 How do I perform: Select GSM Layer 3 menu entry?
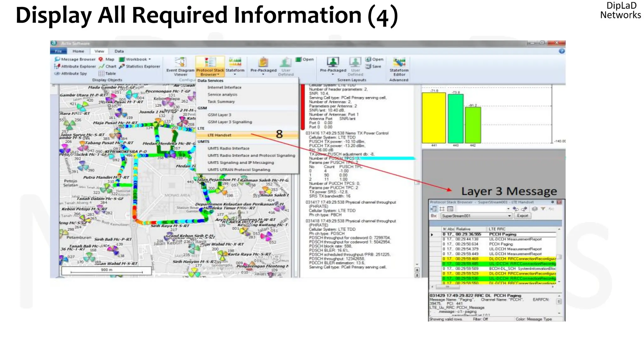pos(219,115)
